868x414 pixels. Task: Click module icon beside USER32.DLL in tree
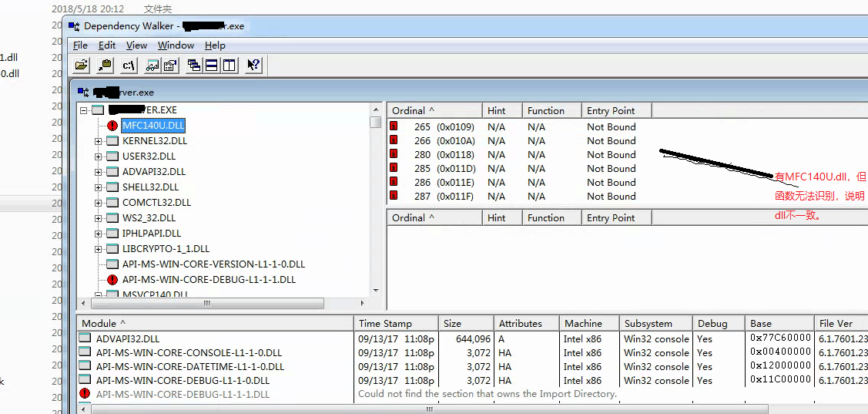(112, 157)
